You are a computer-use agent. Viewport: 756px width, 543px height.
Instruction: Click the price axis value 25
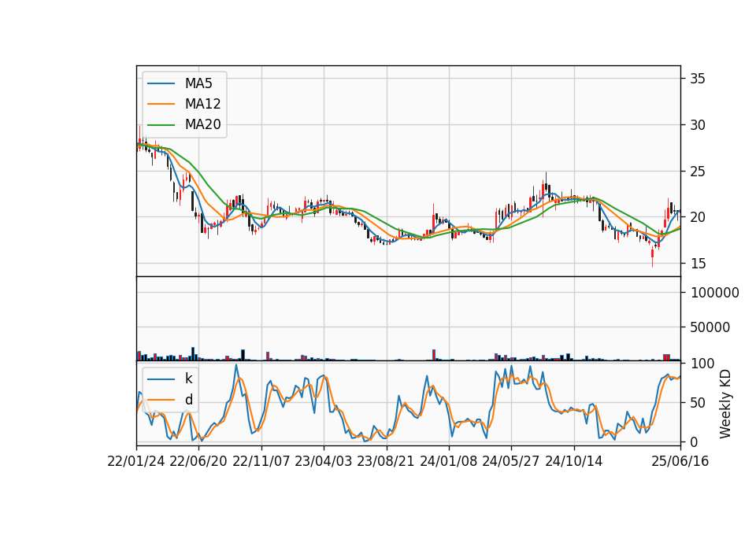[697, 171]
